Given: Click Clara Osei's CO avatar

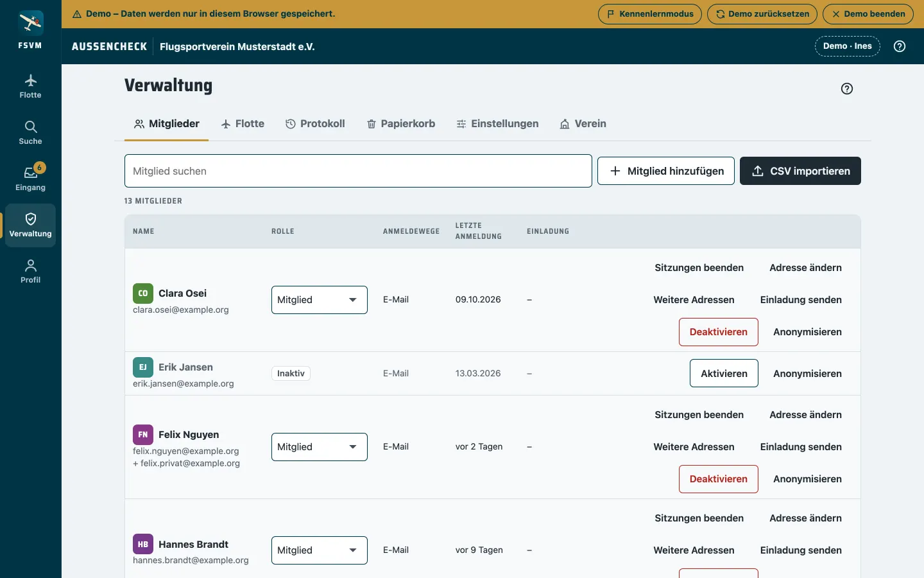Looking at the screenshot, I should (143, 293).
